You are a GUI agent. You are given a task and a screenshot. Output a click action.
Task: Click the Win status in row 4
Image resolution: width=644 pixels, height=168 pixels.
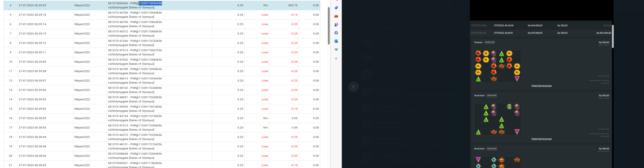click(x=266, y=5)
